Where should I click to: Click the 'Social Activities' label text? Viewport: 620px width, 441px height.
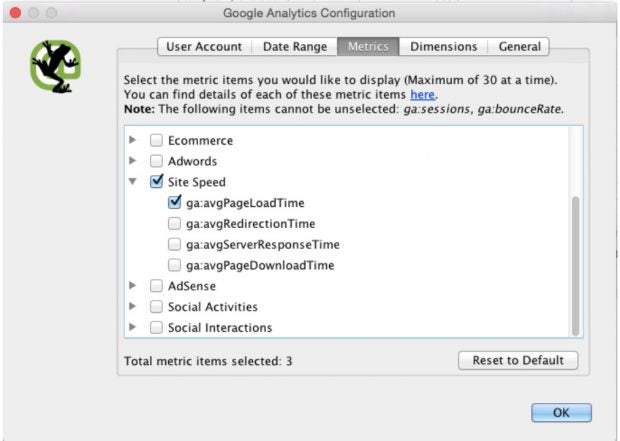[x=213, y=307]
